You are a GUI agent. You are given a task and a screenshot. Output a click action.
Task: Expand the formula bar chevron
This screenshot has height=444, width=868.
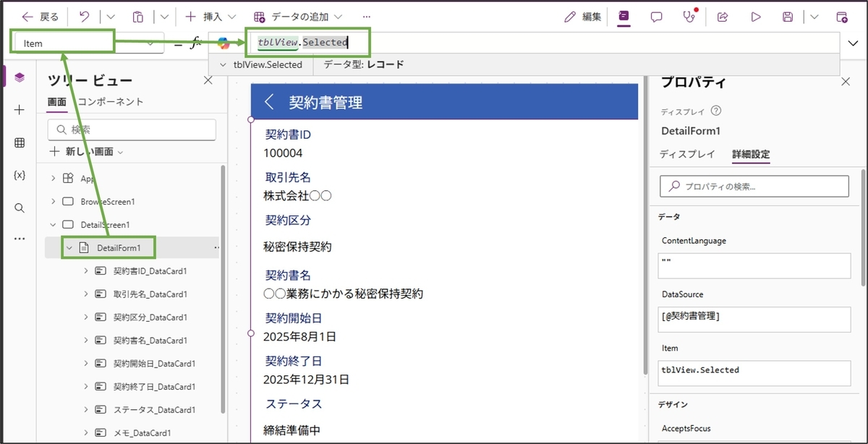[x=854, y=43]
